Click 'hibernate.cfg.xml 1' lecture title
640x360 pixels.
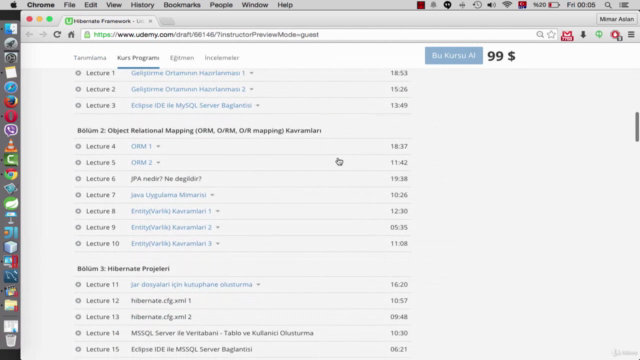[x=161, y=301]
